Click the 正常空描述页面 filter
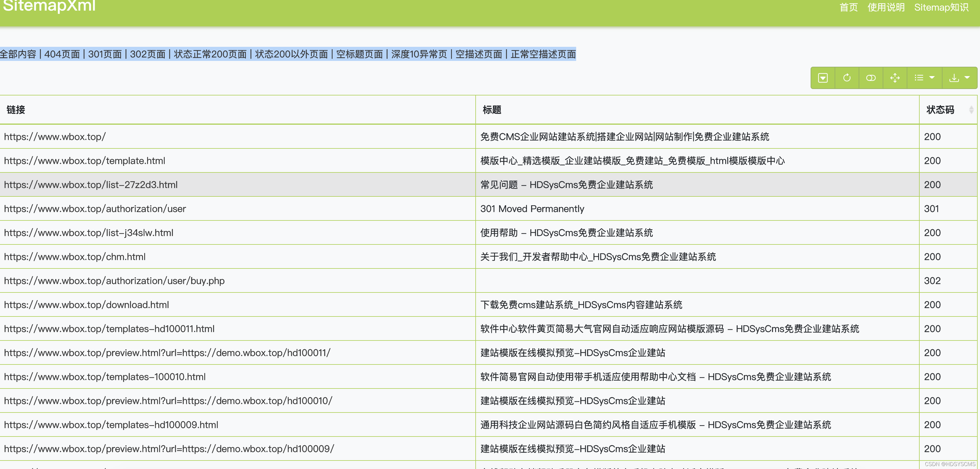980x469 pixels. point(543,54)
